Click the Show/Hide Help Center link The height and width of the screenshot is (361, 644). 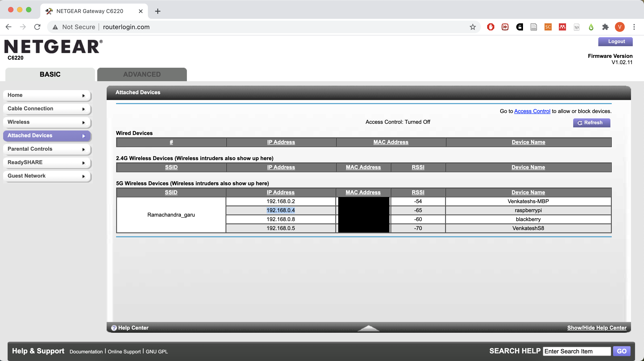point(597,328)
